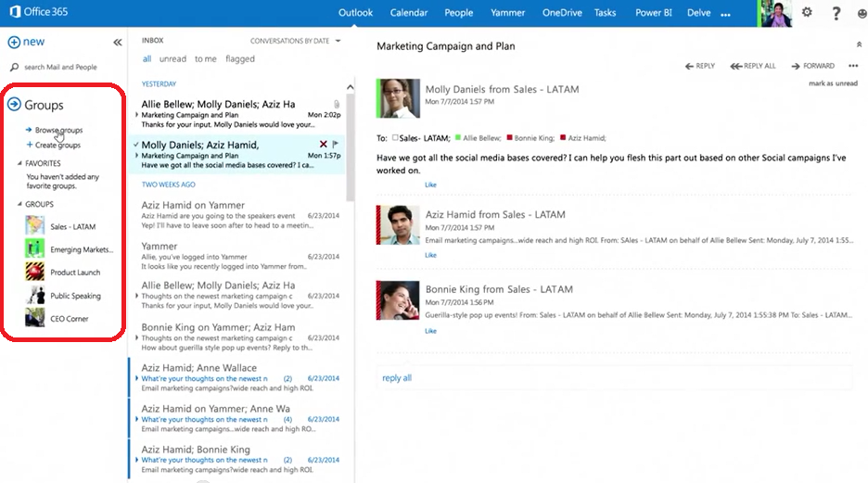
Task: Tick the Sales- LATAM recipient checkbox
Action: (395, 137)
